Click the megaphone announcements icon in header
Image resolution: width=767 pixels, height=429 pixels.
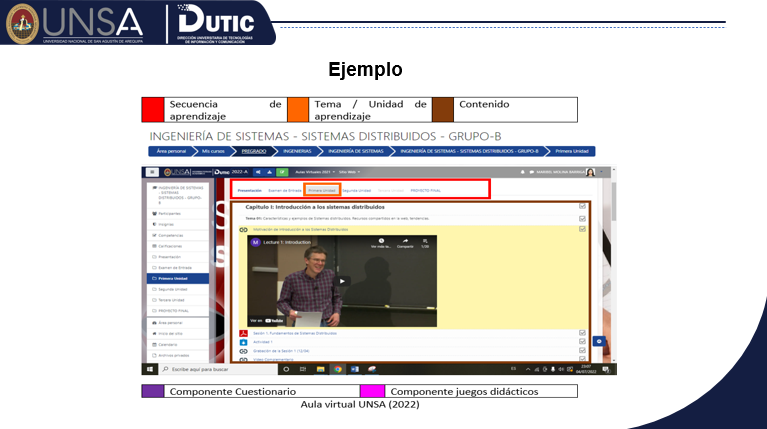(258, 172)
